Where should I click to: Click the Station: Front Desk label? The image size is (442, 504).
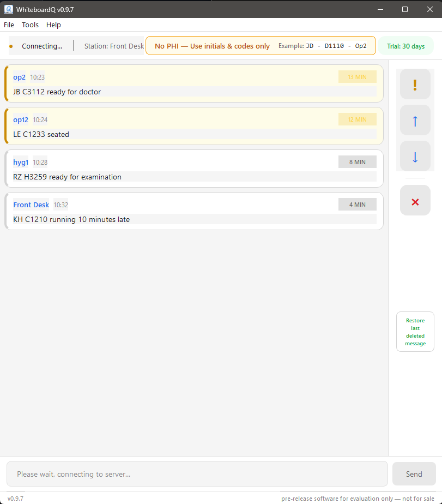(114, 46)
